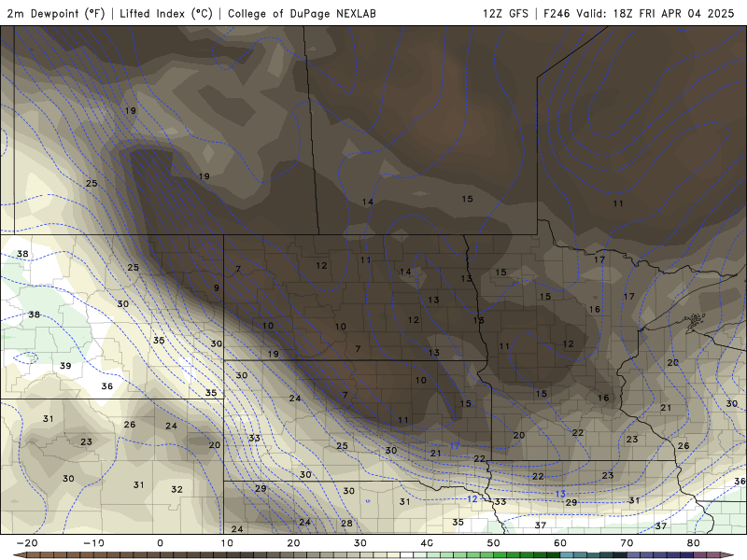
Task: Click the blue contour label 12
Action: 472,498
